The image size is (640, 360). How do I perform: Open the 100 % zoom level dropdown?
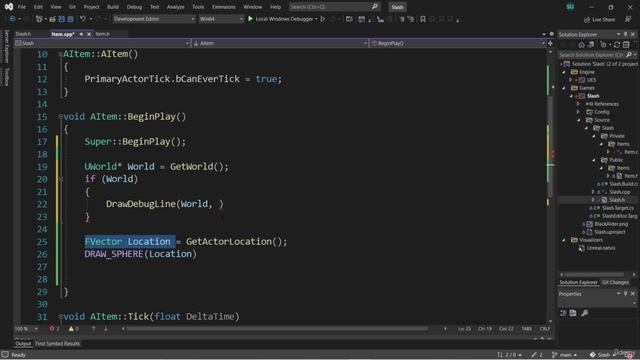[x=26, y=329]
